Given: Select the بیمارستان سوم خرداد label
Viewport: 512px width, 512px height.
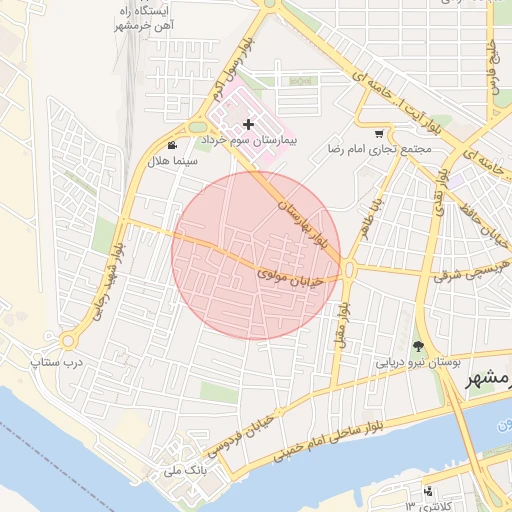Looking at the screenshot, I should point(249,140).
